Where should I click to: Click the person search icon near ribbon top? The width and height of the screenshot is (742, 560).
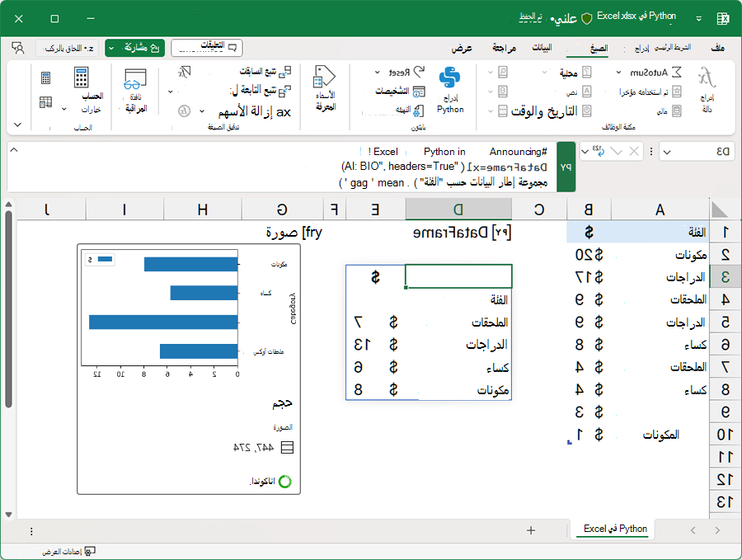(x=18, y=48)
